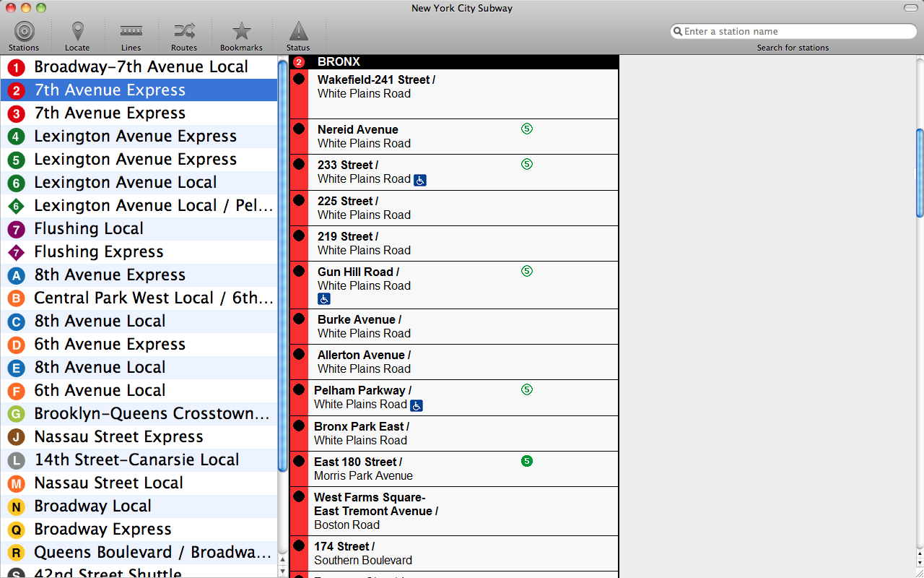The image size is (924, 578).
Task: Select the R Queens Boulevard / Broadway line
Action: pos(139,553)
